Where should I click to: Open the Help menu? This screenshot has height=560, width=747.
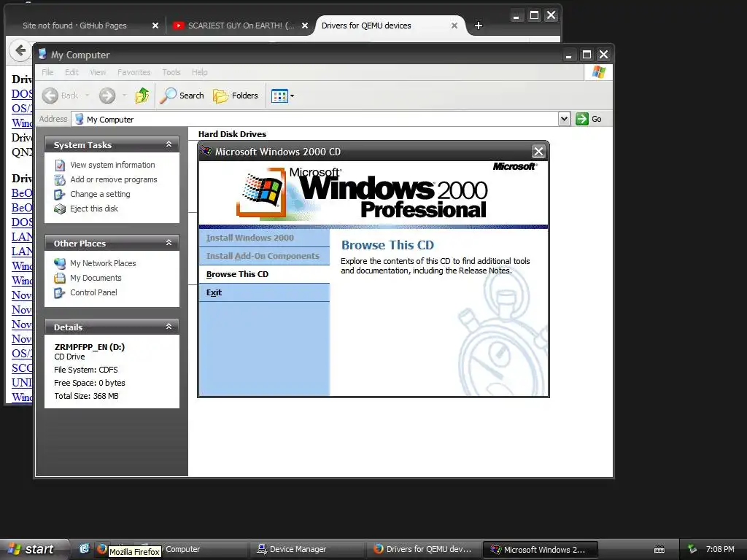tap(200, 72)
